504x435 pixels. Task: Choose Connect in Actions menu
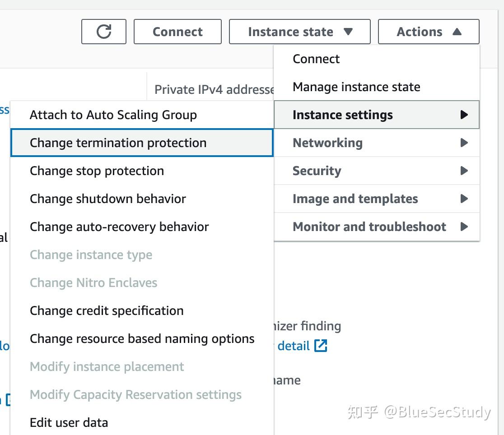pyautogui.click(x=316, y=59)
